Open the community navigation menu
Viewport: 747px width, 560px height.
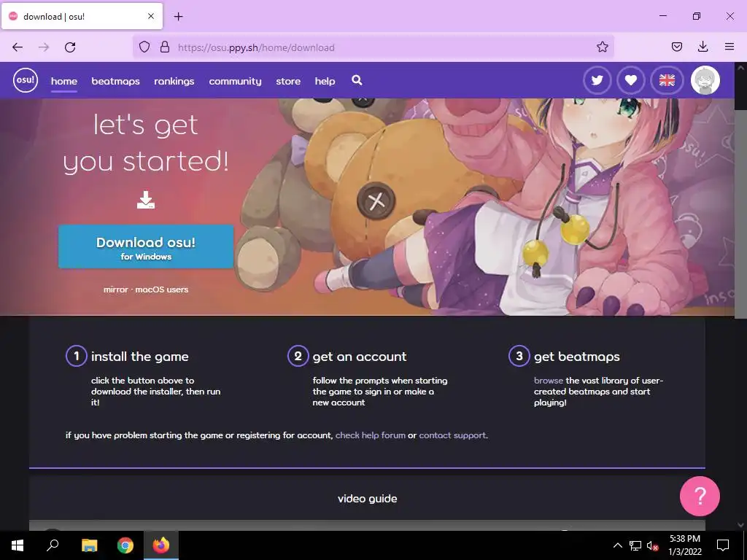[x=236, y=81]
